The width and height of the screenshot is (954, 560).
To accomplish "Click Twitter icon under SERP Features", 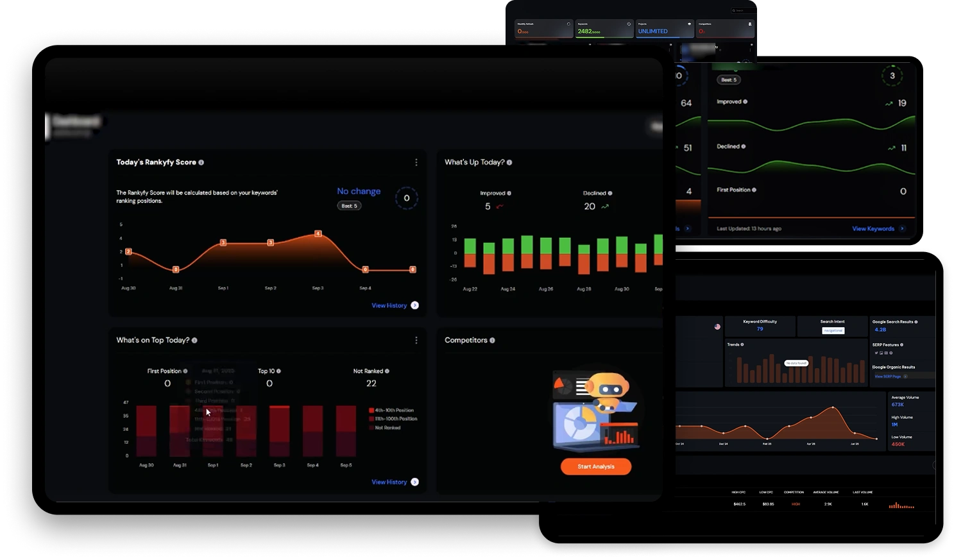I will click(876, 353).
